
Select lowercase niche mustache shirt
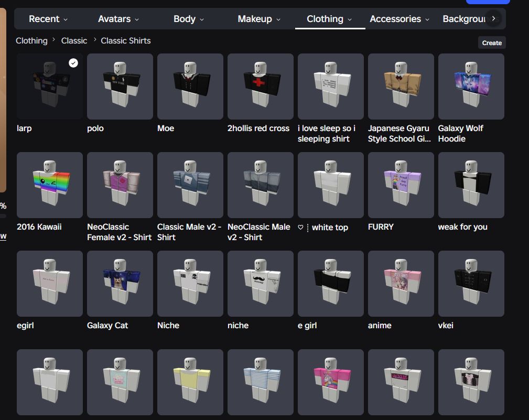click(x=261, y=283)
